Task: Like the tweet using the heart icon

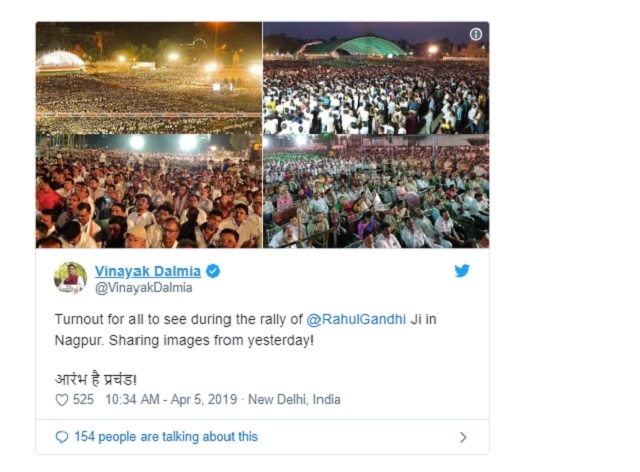Action: (x=62, y=400)
